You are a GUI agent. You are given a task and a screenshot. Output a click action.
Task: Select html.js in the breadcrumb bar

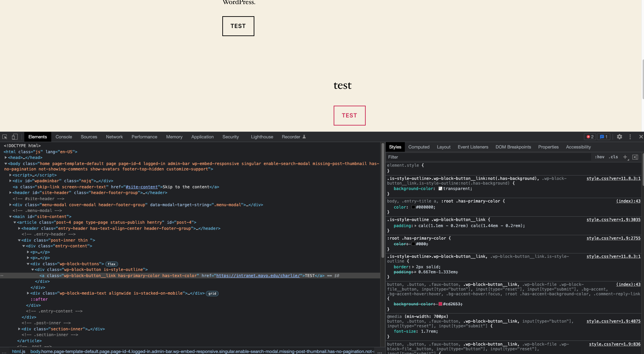point(19,351)
